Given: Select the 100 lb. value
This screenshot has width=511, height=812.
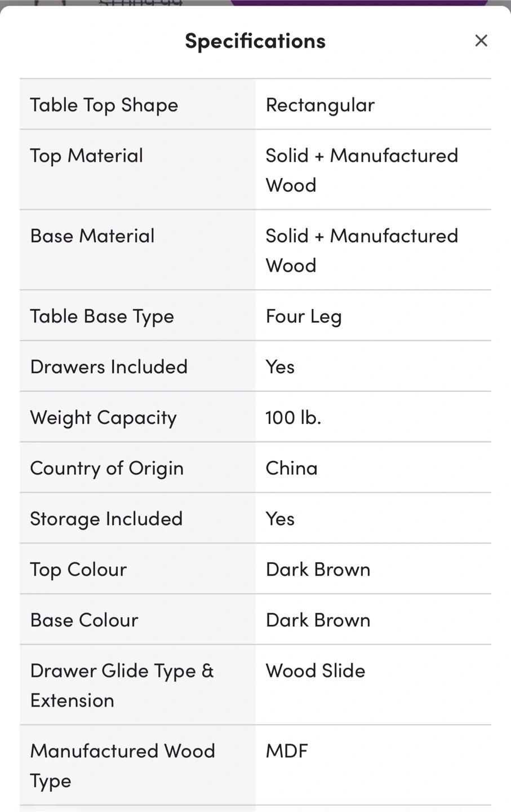Looking at the screenshot, I should 293,417.
